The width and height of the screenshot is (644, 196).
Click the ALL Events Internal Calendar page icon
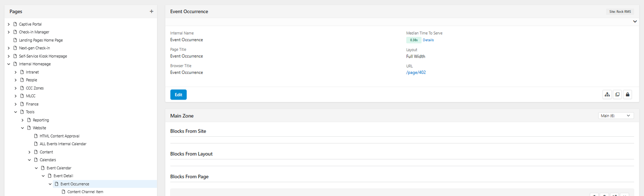pyautogui.click(x=36, y=144)
